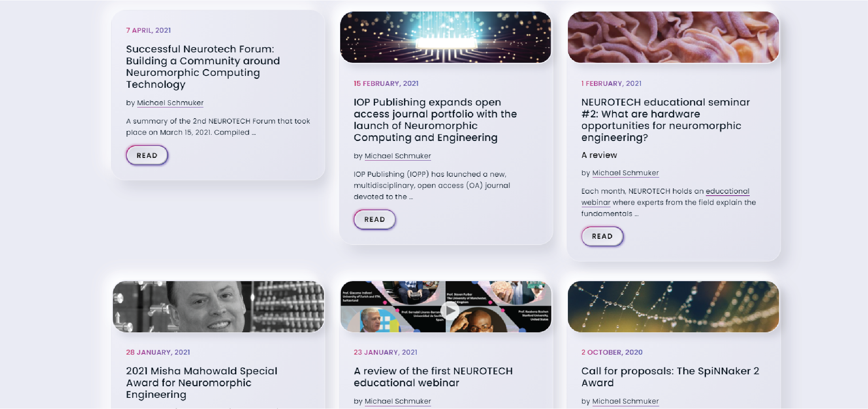Open author link on 1 February post
The height and width of the screenshot is (409, 868).
click(625, 173)
